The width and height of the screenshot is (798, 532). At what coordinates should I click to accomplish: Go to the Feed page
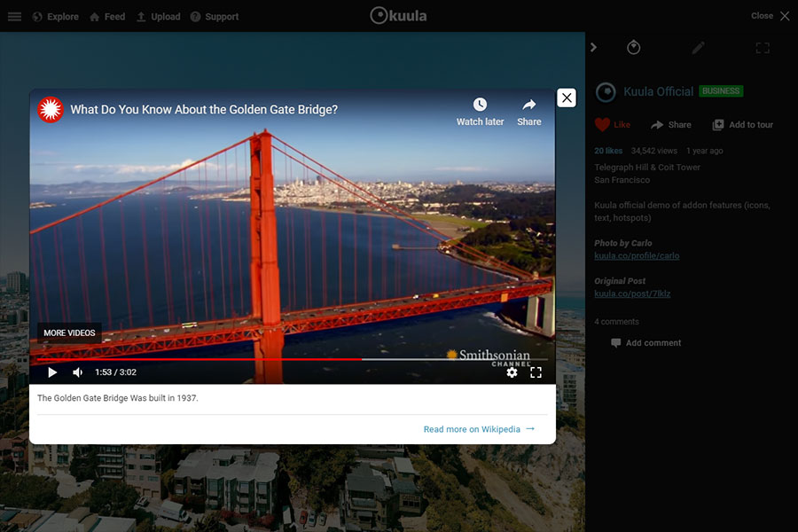[x=107, y=17]
